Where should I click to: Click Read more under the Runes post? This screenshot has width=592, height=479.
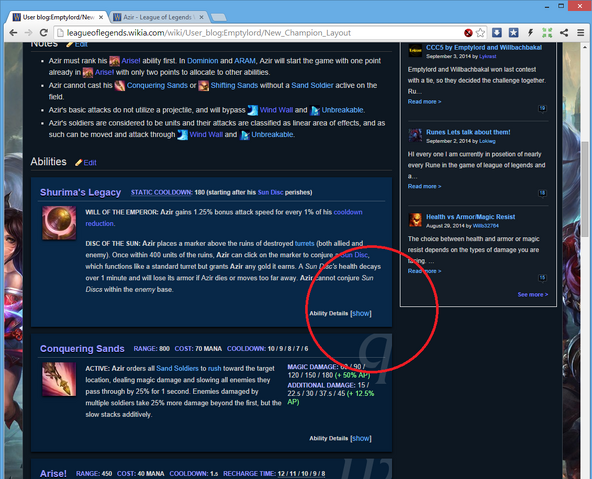424,186
